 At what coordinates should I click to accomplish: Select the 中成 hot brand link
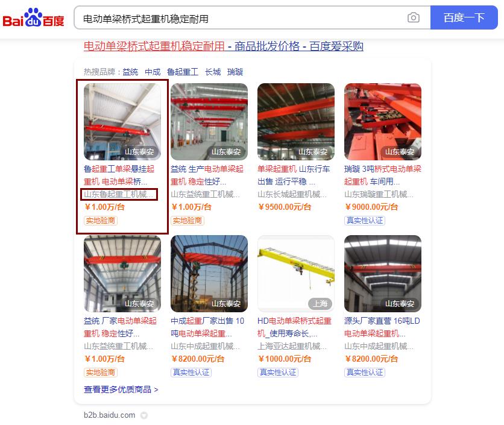point(153,72)
